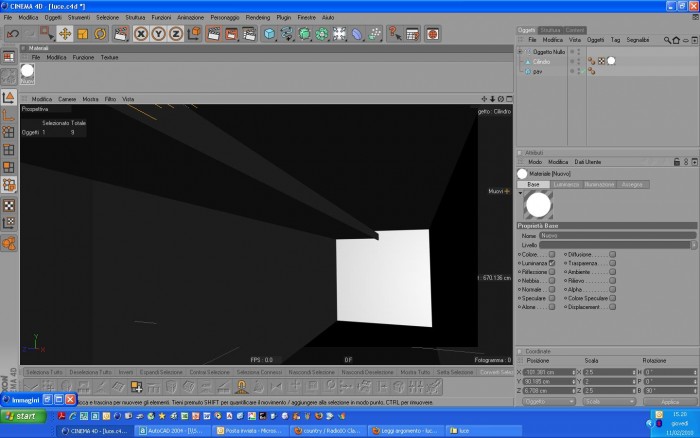Disable the Luminanza channel checkbox
Image resolution: width=700 pixels, height=438 pixels.
click(552, 263)
